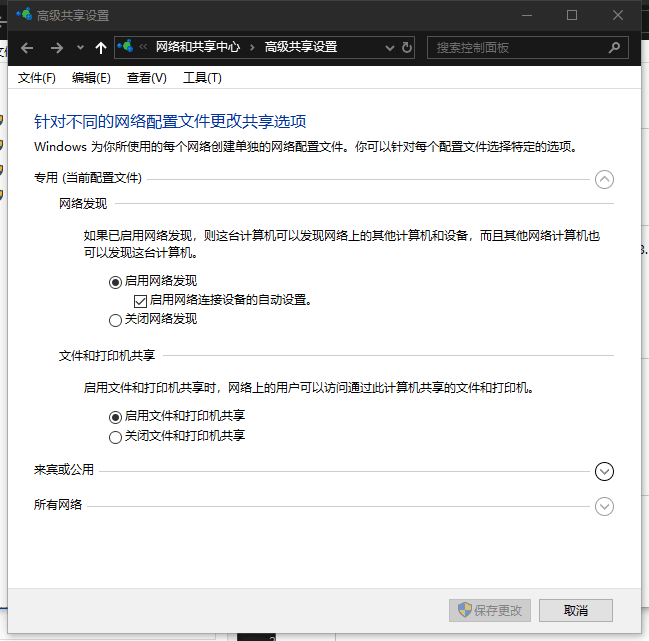Minimize the 高级共享设置 window

[x=527, y=15]
